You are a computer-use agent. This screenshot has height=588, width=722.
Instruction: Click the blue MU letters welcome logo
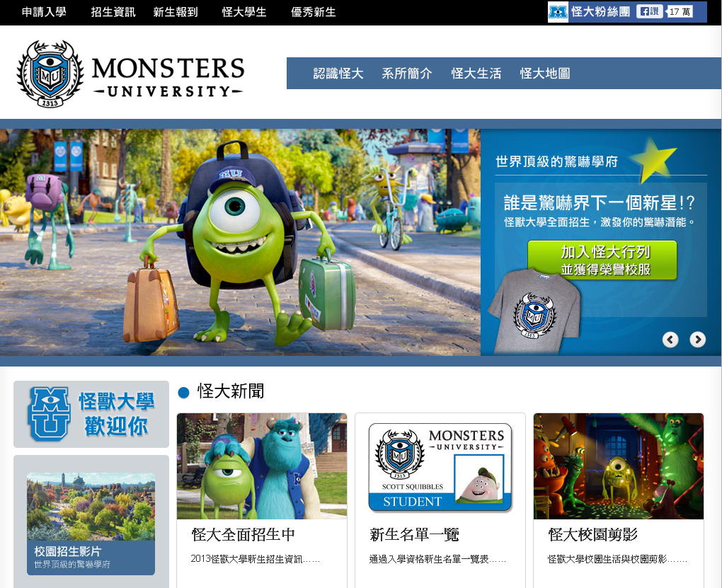click(48, 414)
